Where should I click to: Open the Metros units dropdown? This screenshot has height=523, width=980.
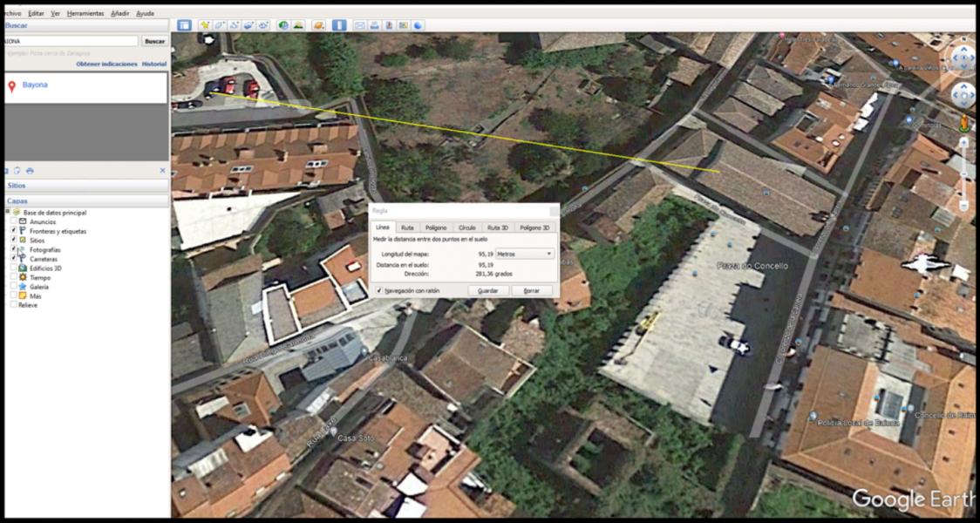point(523,254)
